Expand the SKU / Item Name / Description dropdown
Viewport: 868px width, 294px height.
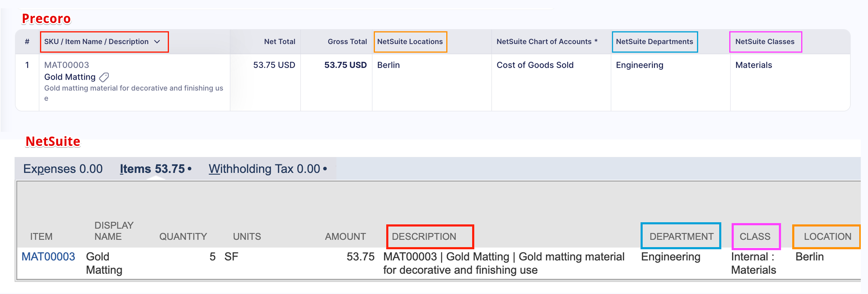click(x=157, y=42)
